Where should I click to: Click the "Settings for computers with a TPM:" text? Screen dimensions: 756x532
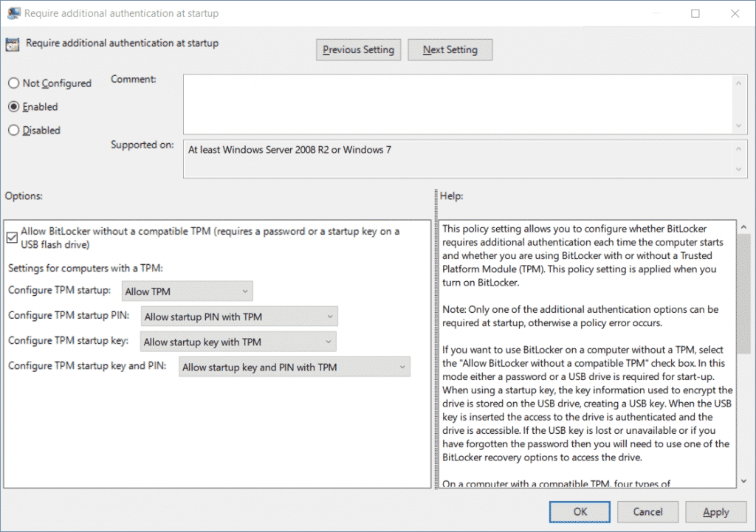[x=86, y=268]
